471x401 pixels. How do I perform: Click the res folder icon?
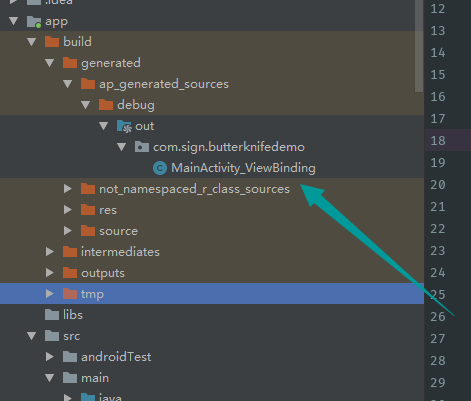pyautogui.click(x=88, y=210)
